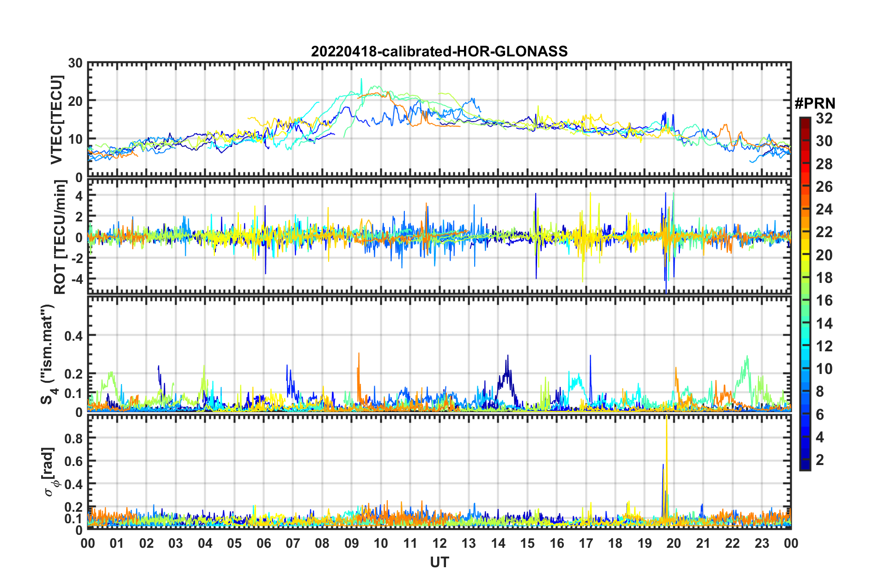Click the VTEC[TECU] axis label
This screenshot has height=588, width=879.
[56, 120]
